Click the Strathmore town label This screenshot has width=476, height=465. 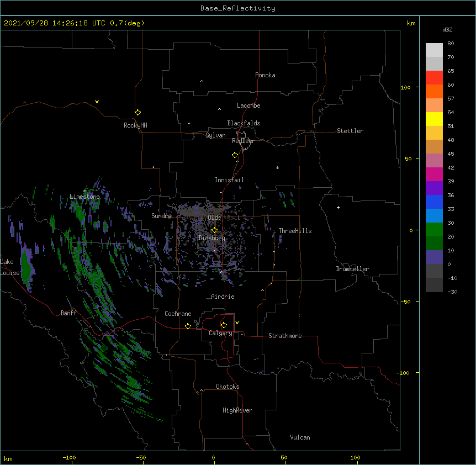point(285,336)
